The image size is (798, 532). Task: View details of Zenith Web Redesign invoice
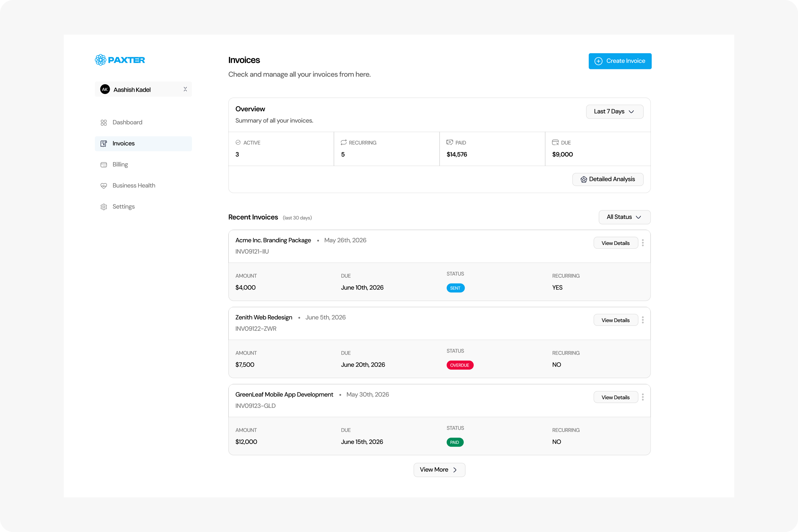coord(615,320)
